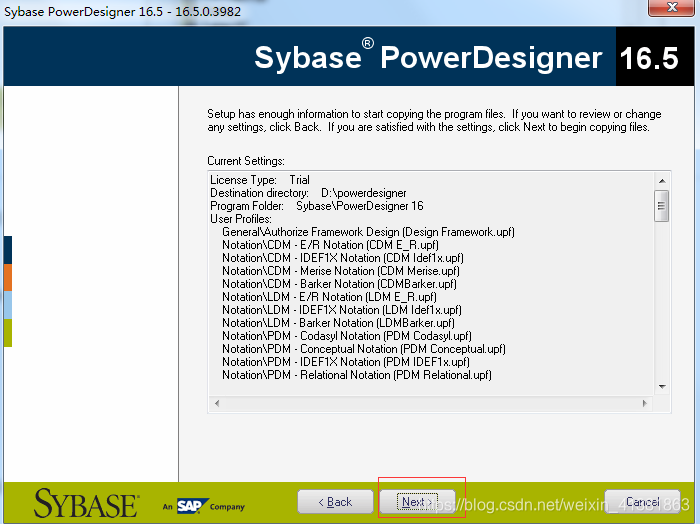The width and height of the screenshot is (700, 524).
Task: Click the 'PDM - Codasyl Notation' entry
Action: point(347,336)
